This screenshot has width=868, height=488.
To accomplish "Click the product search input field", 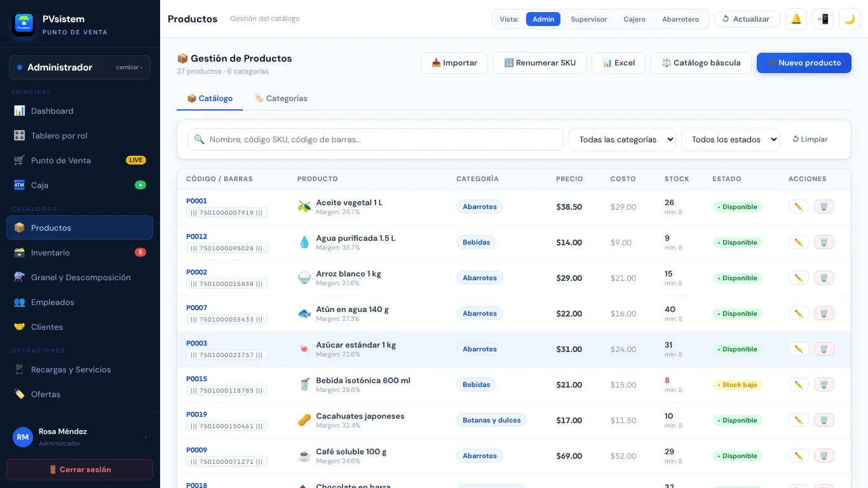I will pos(376,140).
